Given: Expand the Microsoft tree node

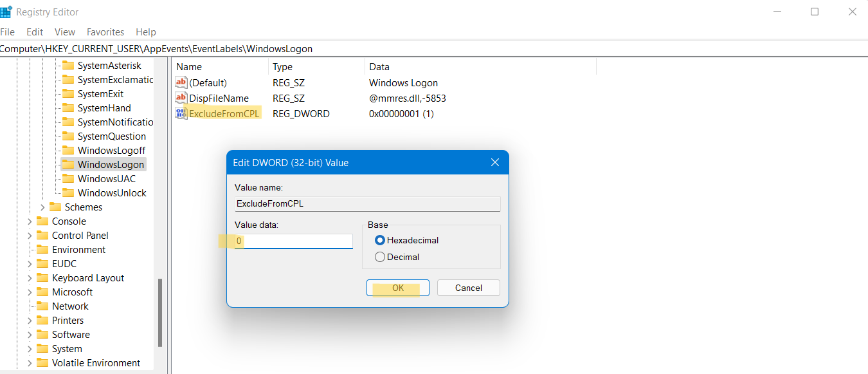Looking at the screenshot, I should [x=29, y=292].
